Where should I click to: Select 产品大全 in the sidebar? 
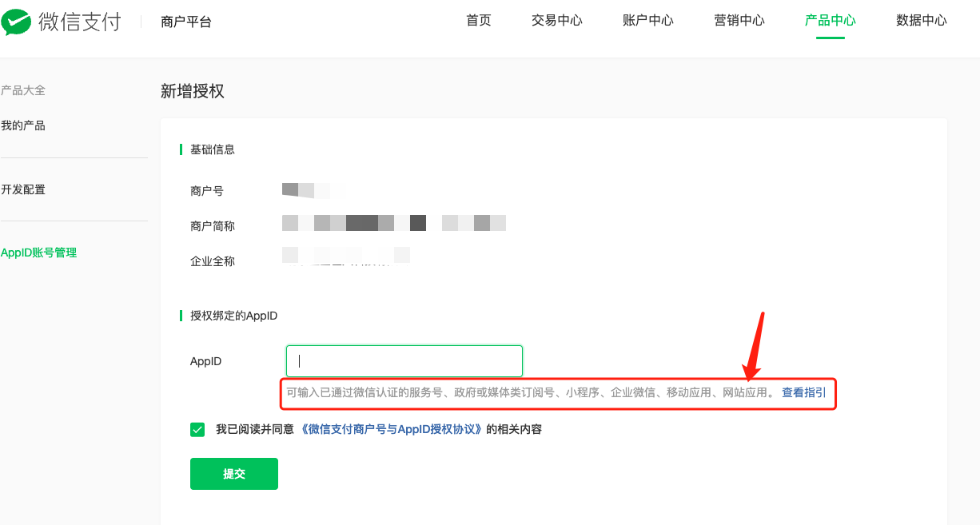(23, 90)
